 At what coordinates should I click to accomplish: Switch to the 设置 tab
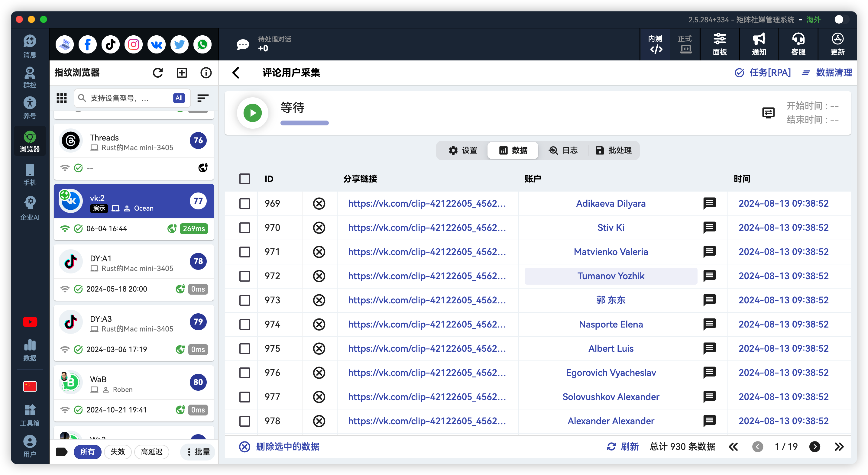click(x=463, y=150)
